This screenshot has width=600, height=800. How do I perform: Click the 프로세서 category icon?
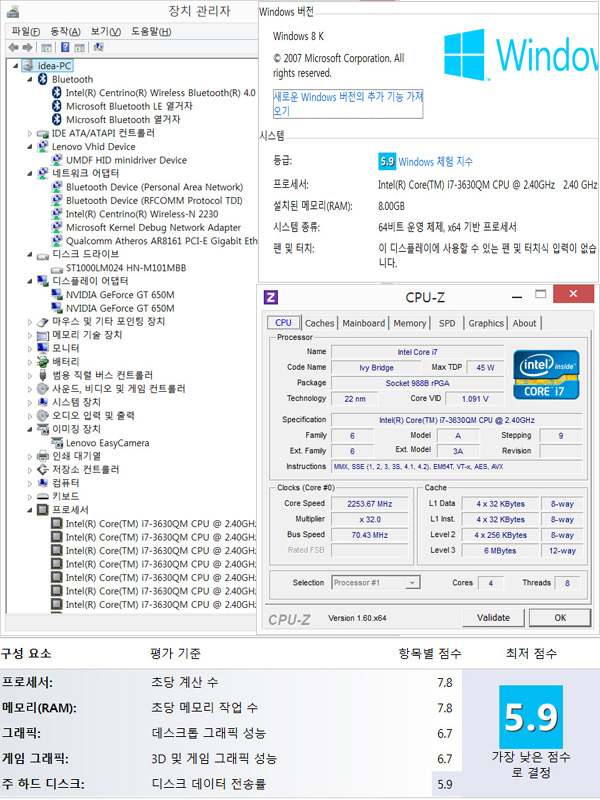click(43, 510)
